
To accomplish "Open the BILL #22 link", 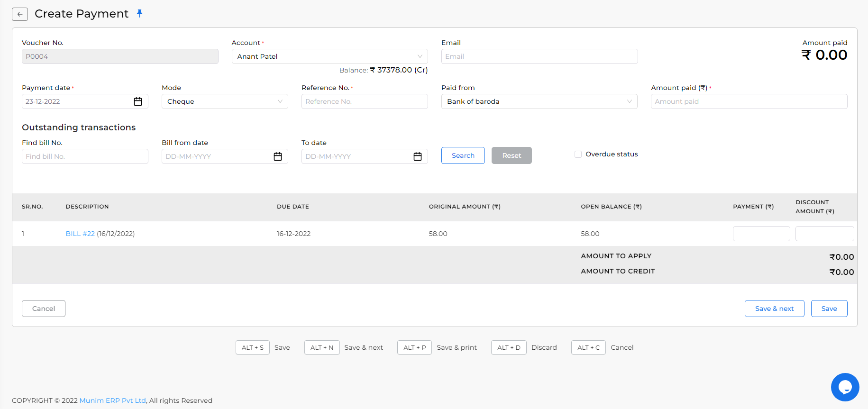I will click(80, 234).
